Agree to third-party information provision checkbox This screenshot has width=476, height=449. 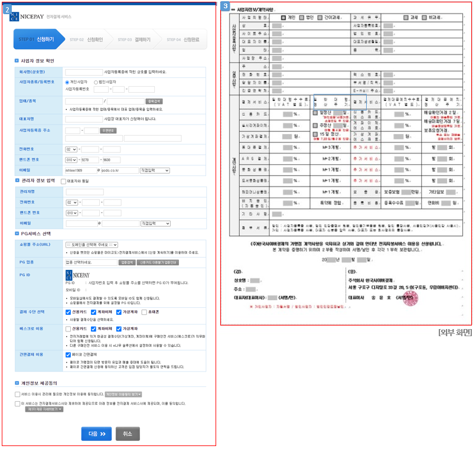pyautogui.click(x=18, y=404)
